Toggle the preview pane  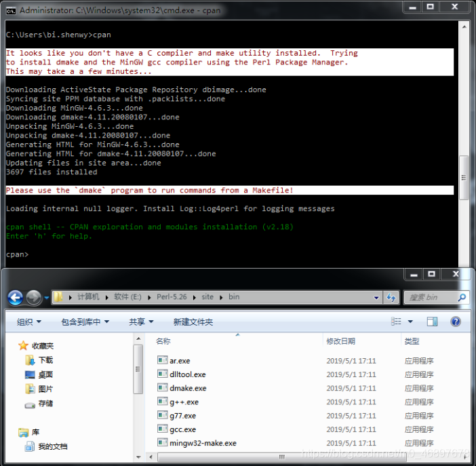(433, 322)
